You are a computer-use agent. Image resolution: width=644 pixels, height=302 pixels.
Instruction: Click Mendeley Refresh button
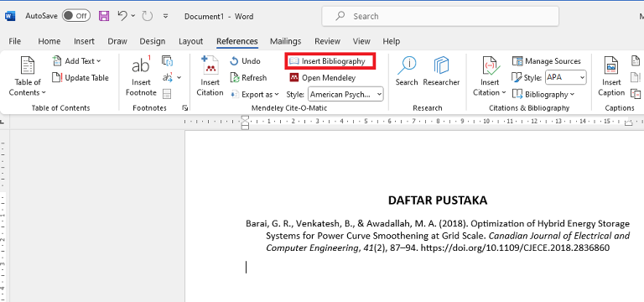click(x=248, y=78)
